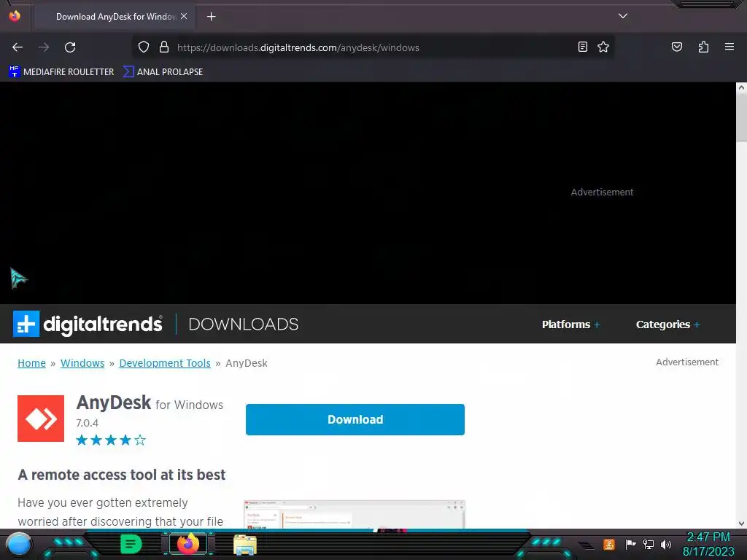Open the extensions puzzle icon
This screenshot has width=747, height=560.
coord(703,47)
